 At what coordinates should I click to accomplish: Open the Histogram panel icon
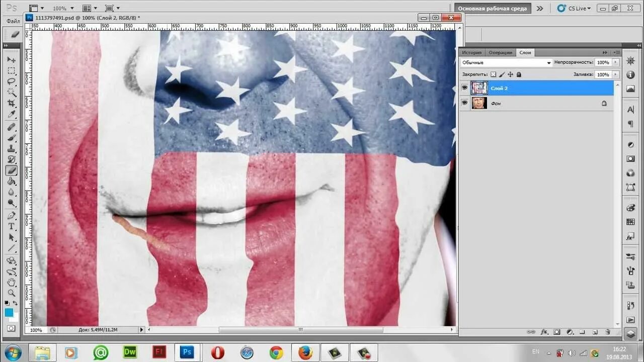(x=630, y=89)
